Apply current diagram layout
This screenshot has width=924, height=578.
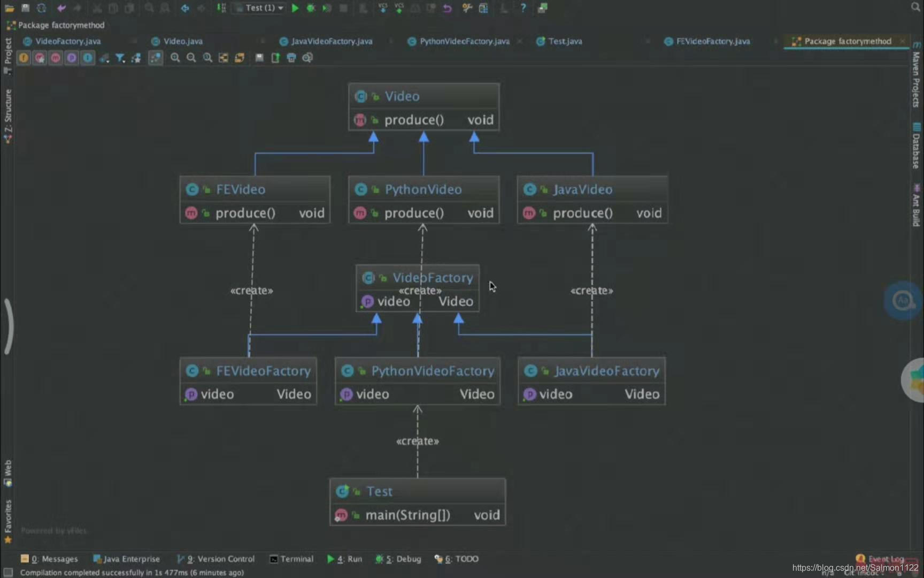click(240, 58)
